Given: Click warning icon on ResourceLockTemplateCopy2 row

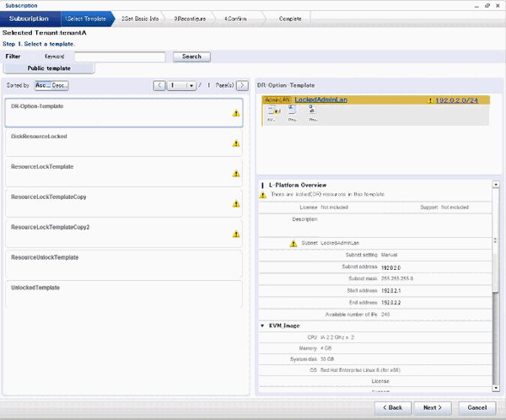Looking at the screenshot, I should pos(236,234).
